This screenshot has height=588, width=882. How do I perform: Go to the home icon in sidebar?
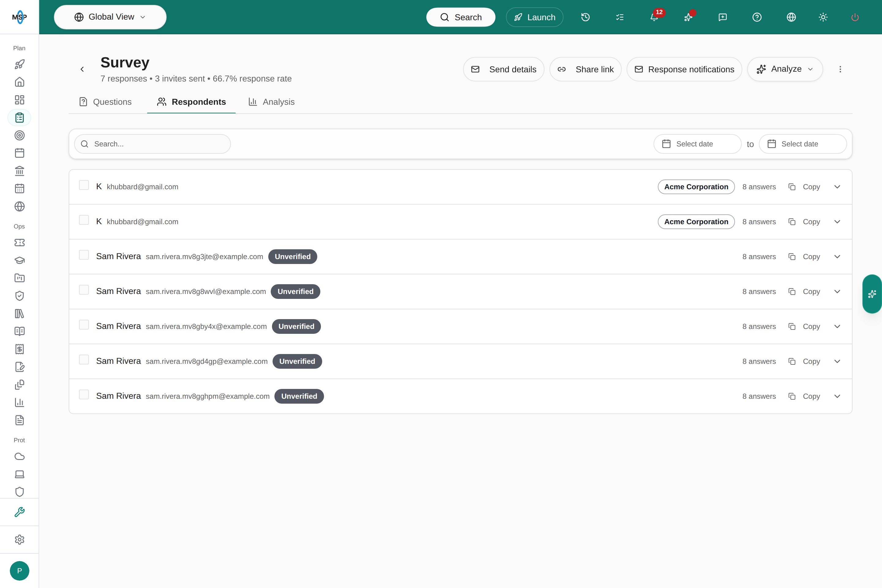pos(20,82)
